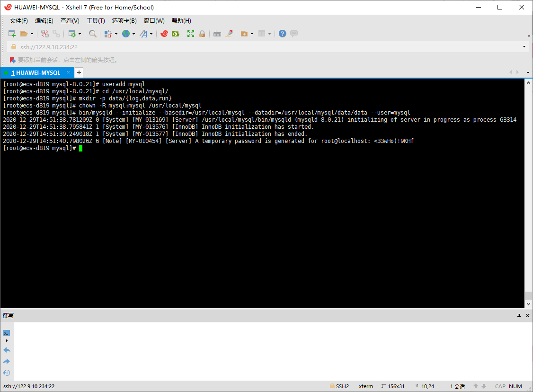Expand the color scheme dropdown arrow
Screen dimensions: 533x392
point(116,34)
